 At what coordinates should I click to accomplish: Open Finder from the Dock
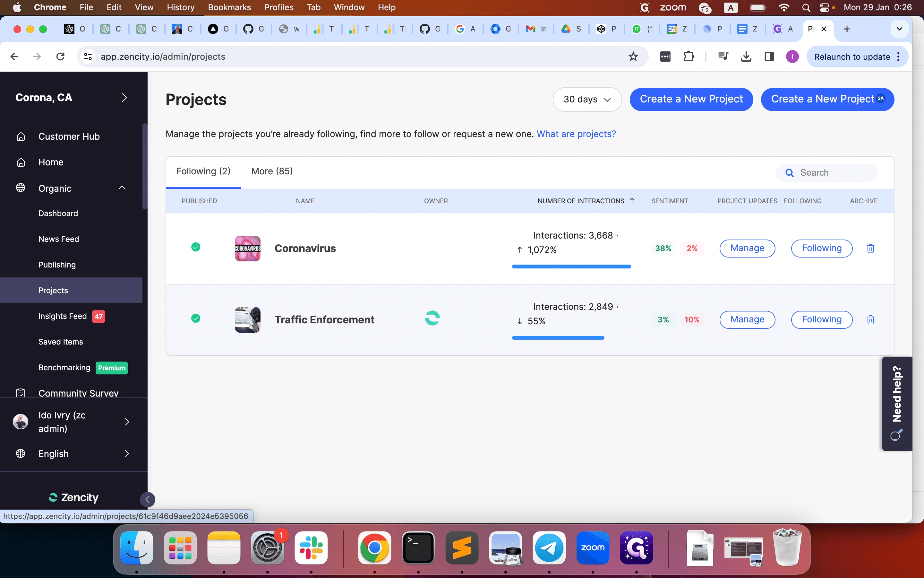pyautogui.click(x=137, y=548)
